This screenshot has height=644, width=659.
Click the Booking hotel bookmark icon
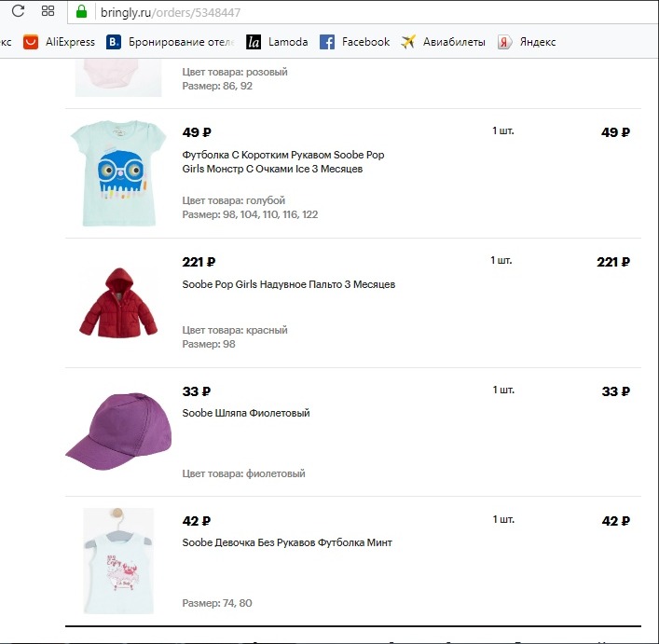point(114,42)
